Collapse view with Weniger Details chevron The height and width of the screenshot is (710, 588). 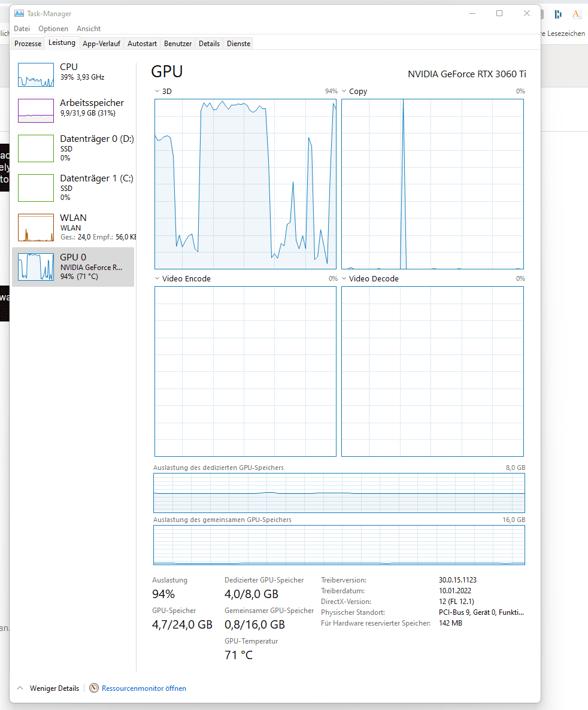[20, 688]
